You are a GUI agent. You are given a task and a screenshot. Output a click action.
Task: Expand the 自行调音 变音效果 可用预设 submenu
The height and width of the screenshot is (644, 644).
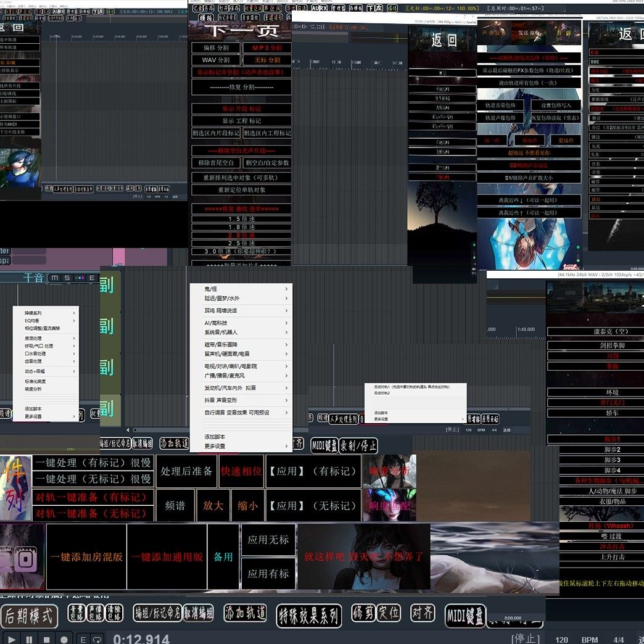pos(242,412)
